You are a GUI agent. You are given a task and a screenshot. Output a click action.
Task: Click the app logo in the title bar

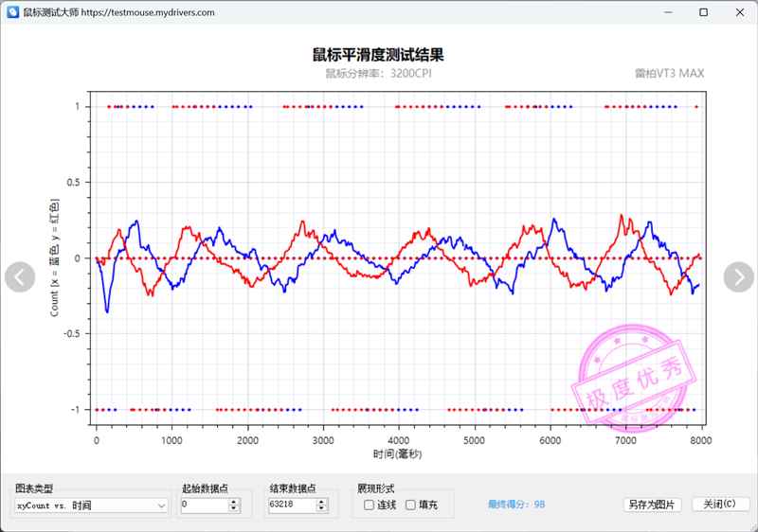point(12,12)
